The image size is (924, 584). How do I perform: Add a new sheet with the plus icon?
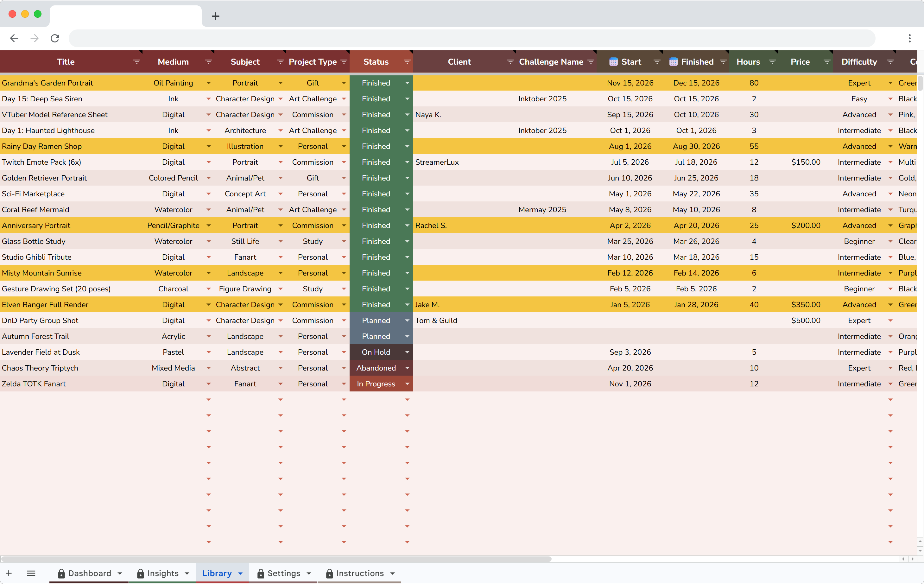(x=9, y=573)
